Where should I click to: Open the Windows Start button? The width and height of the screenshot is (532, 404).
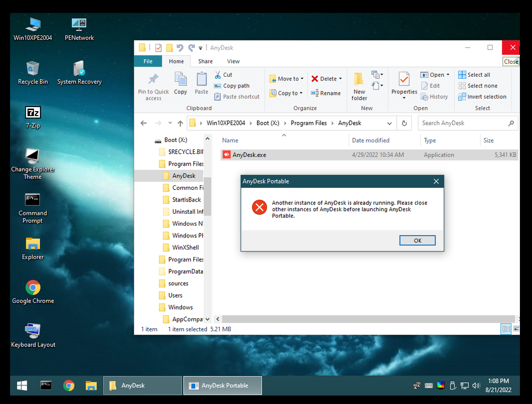pyautogui.click(x=22, y=386)
